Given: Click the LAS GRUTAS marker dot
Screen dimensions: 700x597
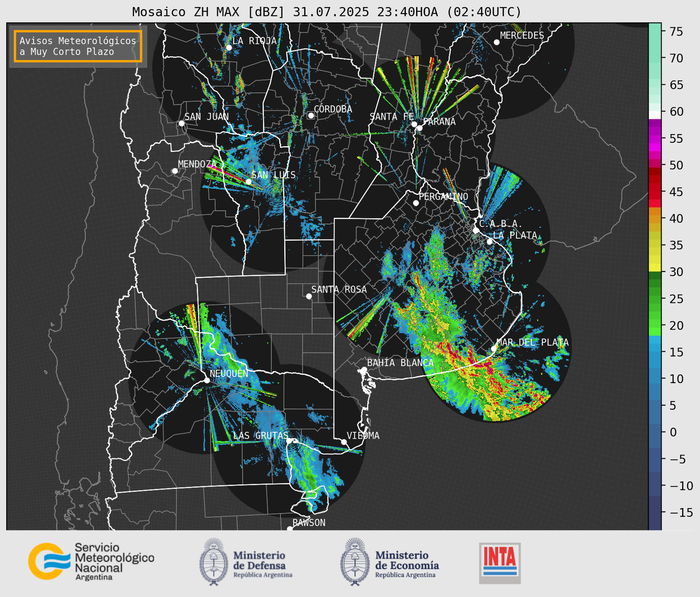Looking at the screenshot, I should pyautogui.click(x=289, y=440).
